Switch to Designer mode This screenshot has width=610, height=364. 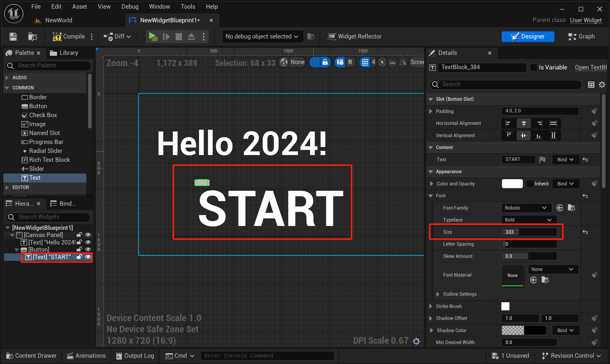(528, 36)
